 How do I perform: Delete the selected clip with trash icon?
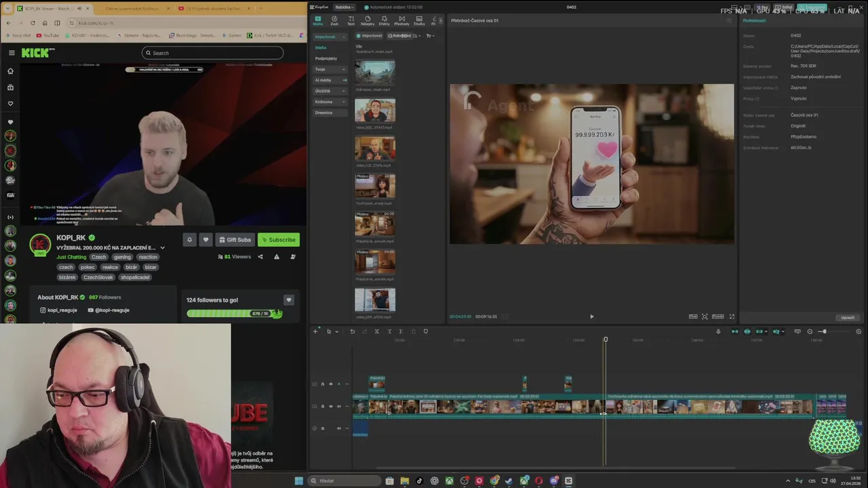[413, 331]
